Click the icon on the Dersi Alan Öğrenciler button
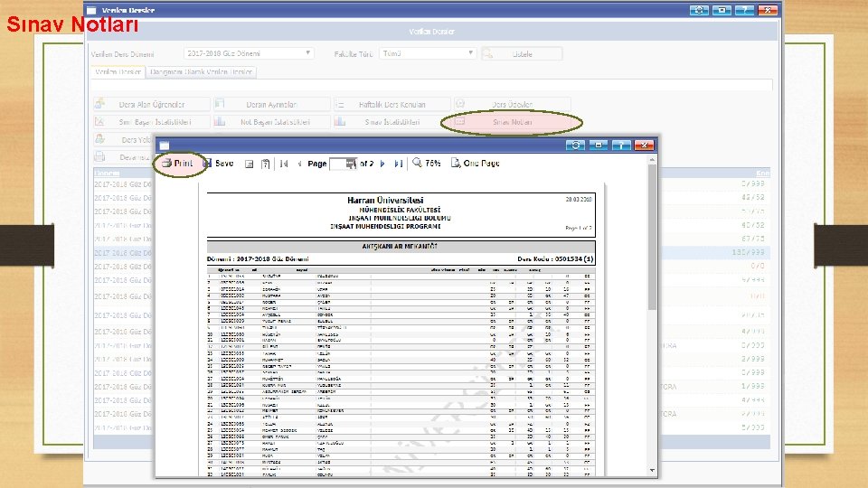868x488 pixels. (x=99, y=103)
